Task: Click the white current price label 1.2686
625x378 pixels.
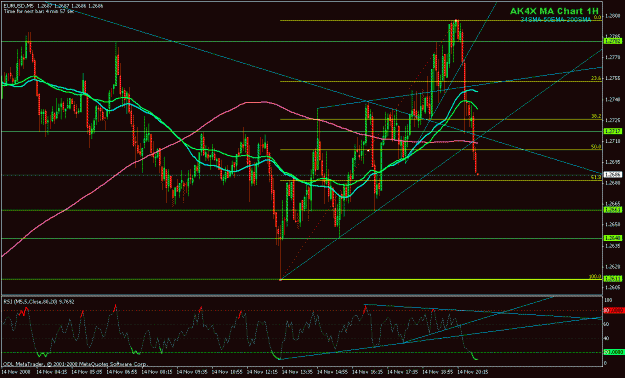Action: 612,175
